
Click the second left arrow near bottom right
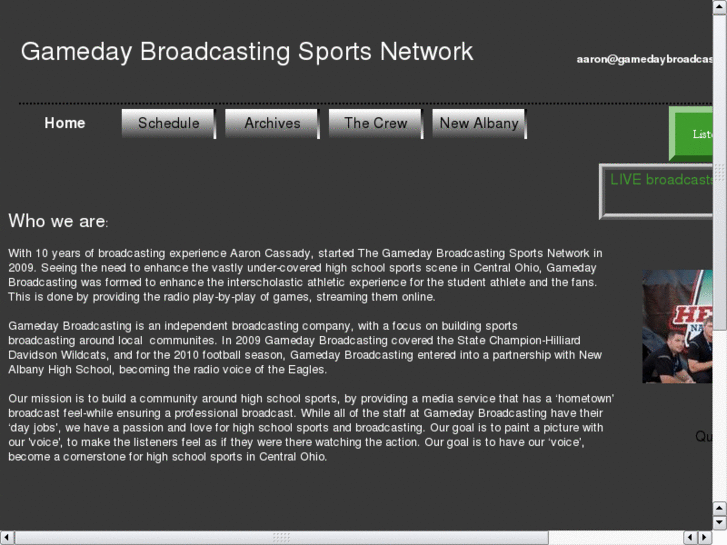tap(691, 538)
